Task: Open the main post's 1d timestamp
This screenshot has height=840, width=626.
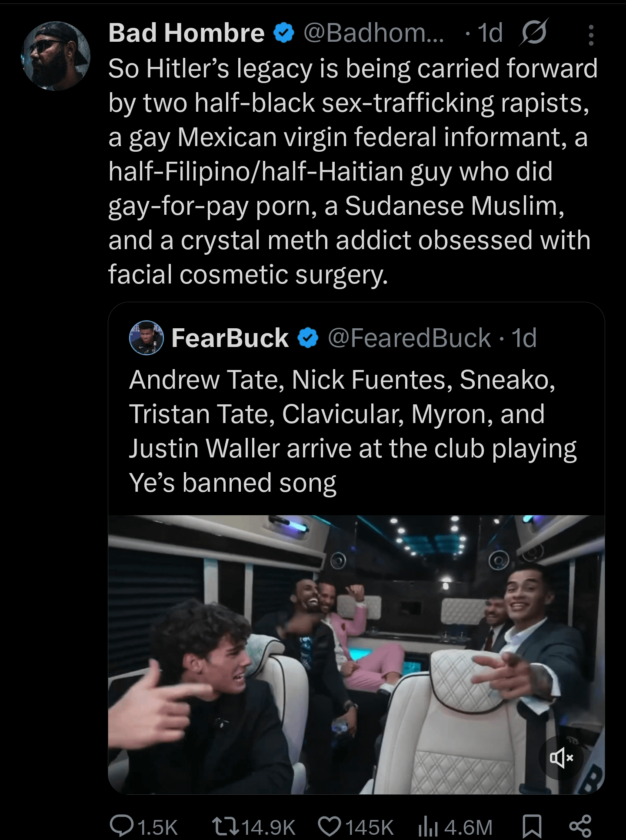Action: coord(490,33)
